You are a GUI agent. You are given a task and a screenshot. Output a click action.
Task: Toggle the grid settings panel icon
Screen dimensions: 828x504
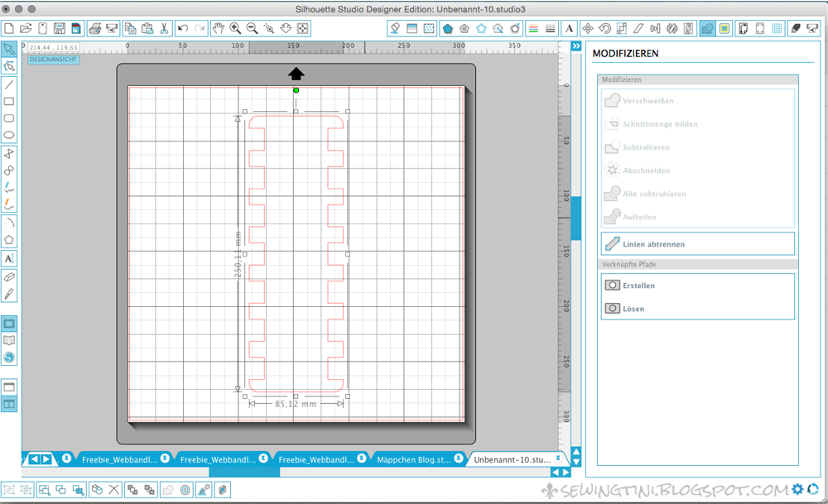[x=777, y=28]
